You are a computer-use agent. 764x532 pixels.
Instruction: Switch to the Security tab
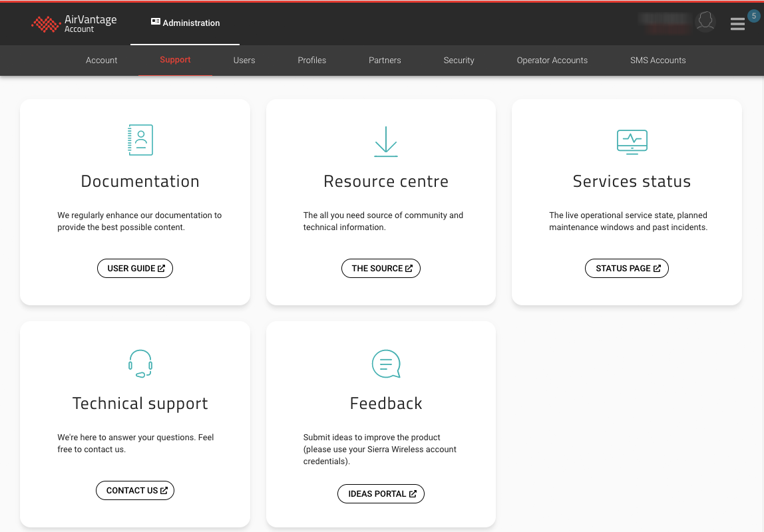coord(459,61)
